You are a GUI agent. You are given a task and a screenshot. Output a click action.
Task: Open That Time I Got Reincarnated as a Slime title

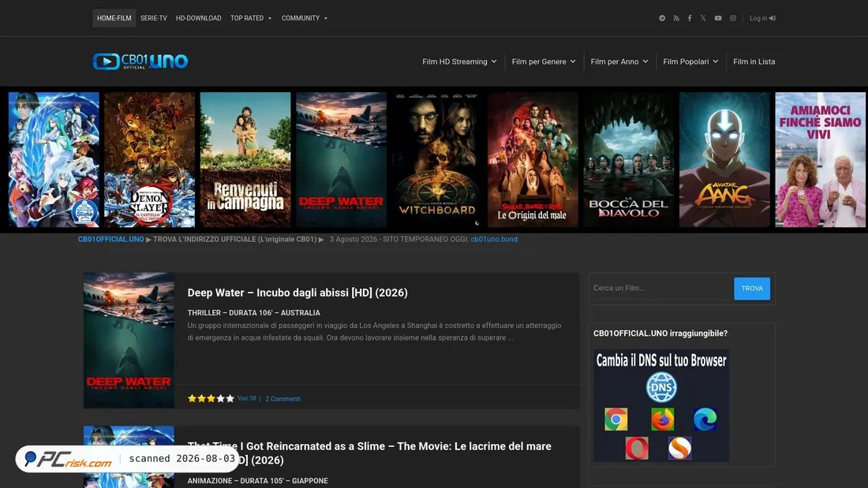369,453
